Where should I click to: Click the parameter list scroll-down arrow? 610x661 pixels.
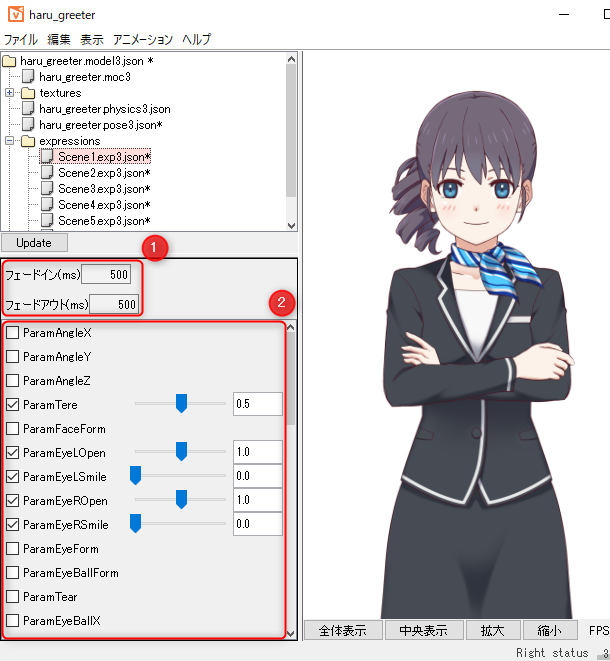coord(291,634)
